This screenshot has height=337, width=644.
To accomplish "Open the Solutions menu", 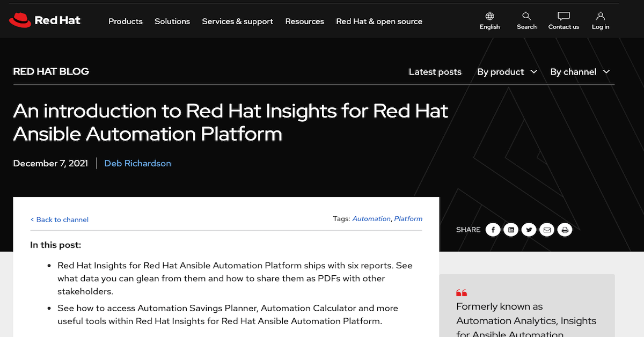I will point(172,21).
